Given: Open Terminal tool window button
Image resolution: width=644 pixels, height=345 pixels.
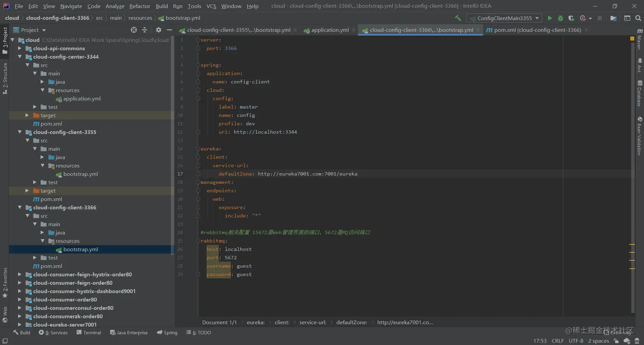Looking at the screenshot, I should (89, 333).
